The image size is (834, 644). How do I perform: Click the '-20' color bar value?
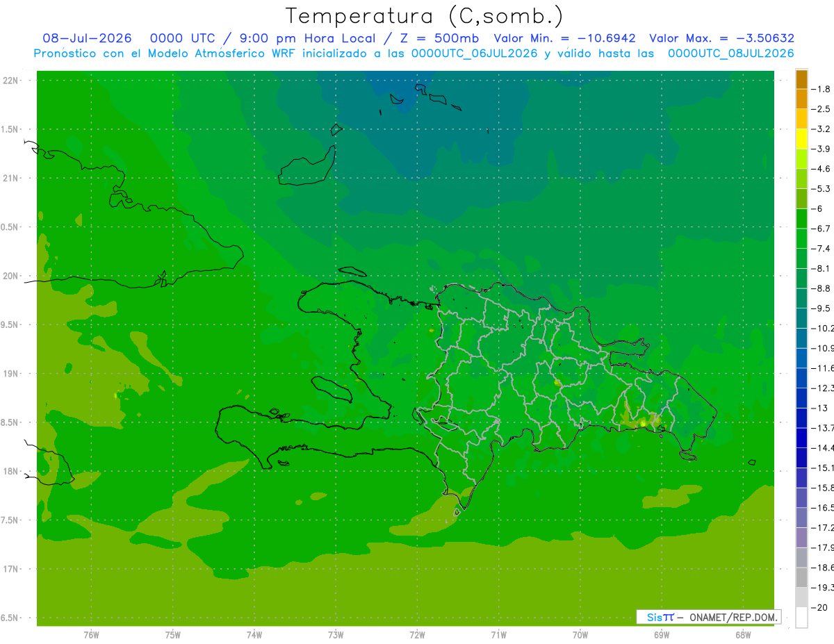(x=819, y=607)
